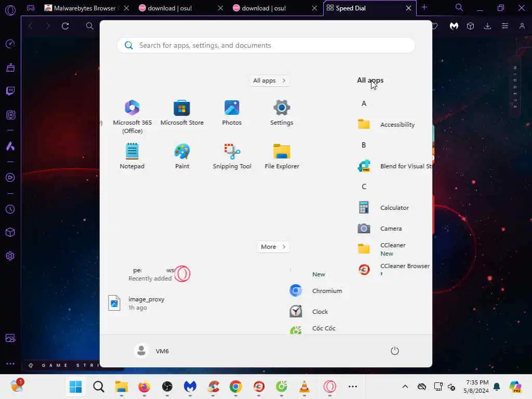Click Start menu search field

pos(266,45)
